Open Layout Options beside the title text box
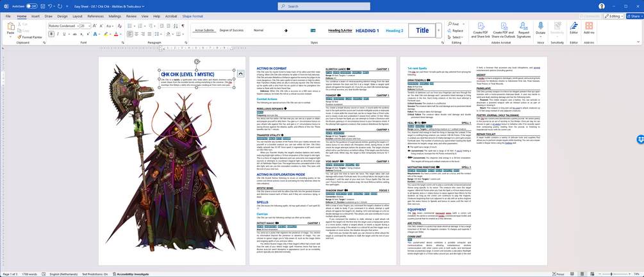 pyautogui.click(x=240, y=73)
